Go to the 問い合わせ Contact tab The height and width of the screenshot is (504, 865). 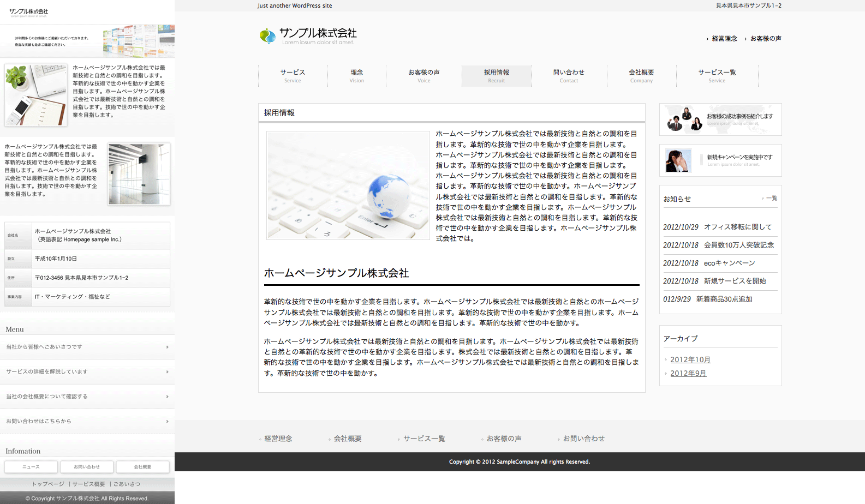[x=569, y=76]
